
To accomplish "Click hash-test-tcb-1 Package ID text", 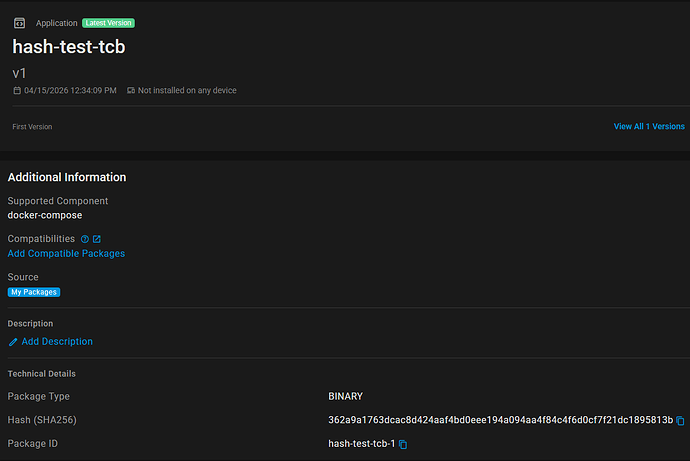I will pyautogui.click(x=362, y=444).
